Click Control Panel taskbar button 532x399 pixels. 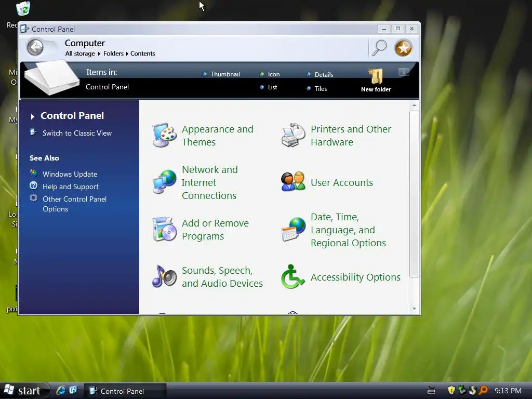[x=125, y=391]
